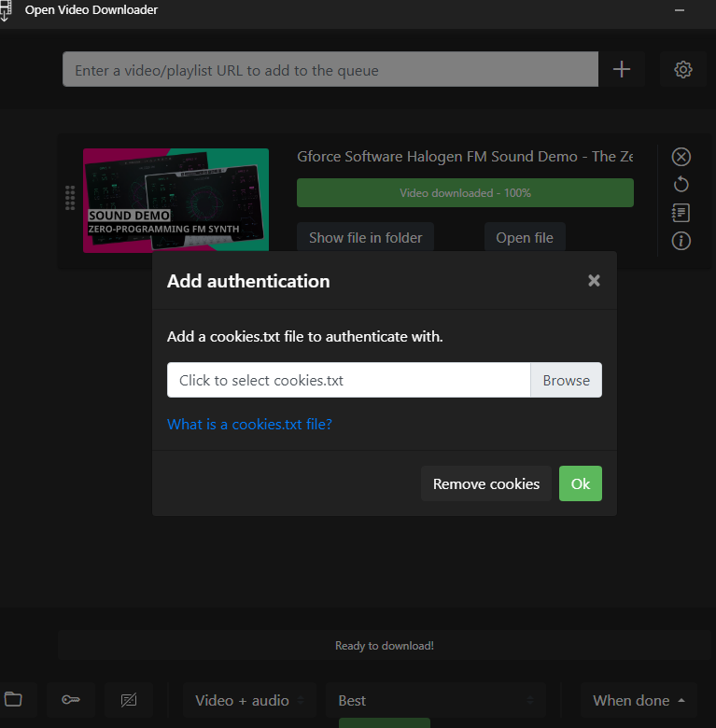The height and width of the screenshot is (728, 716).
Task: Grab the queue item drag handle
Action: pos(70,198)
